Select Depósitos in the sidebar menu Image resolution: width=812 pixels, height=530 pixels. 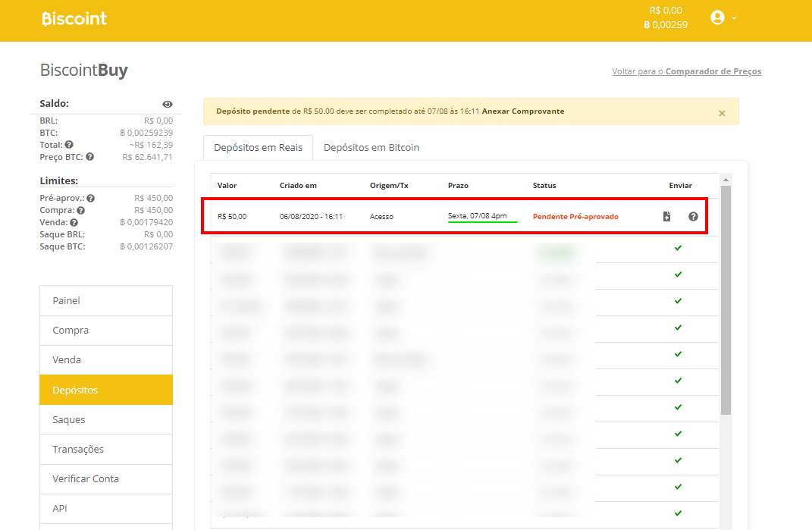(106, 390)
